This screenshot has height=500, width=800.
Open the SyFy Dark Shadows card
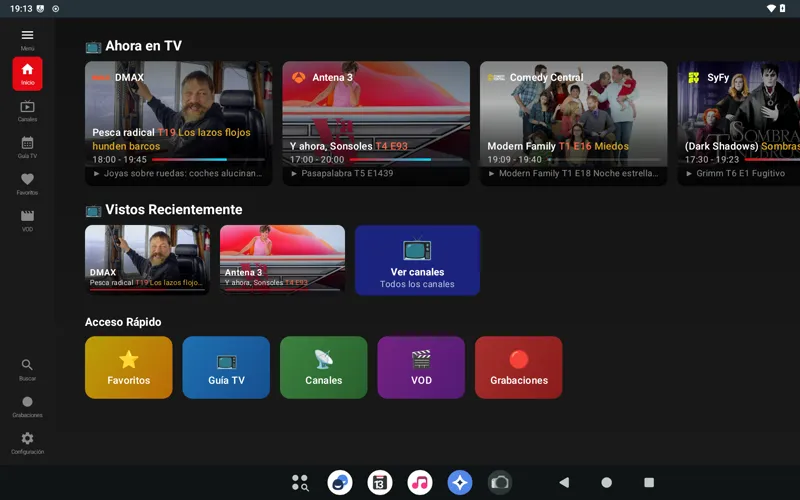[x=738, y=123]
